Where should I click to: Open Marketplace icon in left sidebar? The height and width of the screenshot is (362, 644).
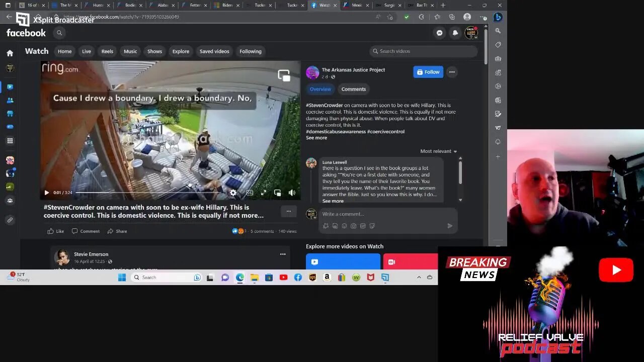(10, 114)
